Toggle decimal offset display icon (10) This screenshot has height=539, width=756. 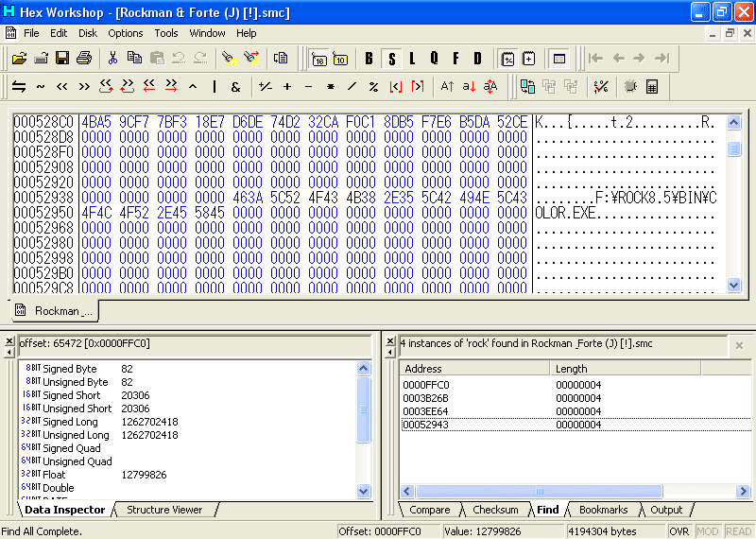click(340, 59)
